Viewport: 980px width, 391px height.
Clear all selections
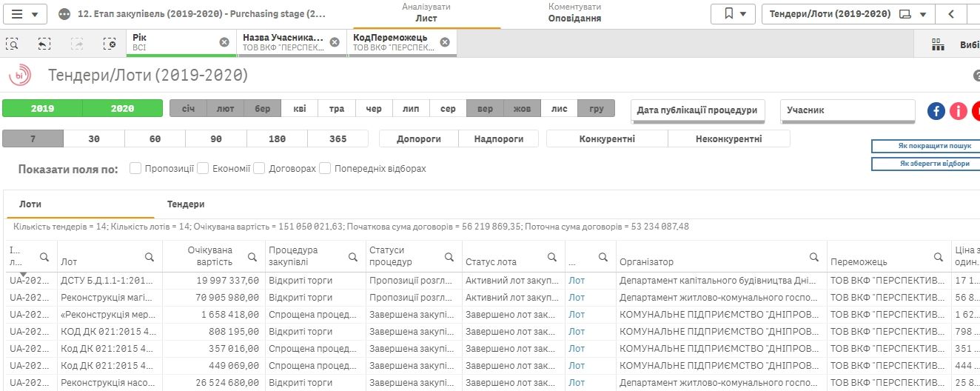pyautogui.click(x=110, y=44)
